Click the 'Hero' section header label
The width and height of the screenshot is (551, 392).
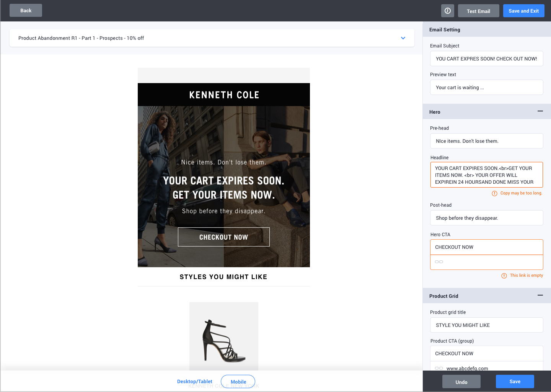[x=435, y=112]
